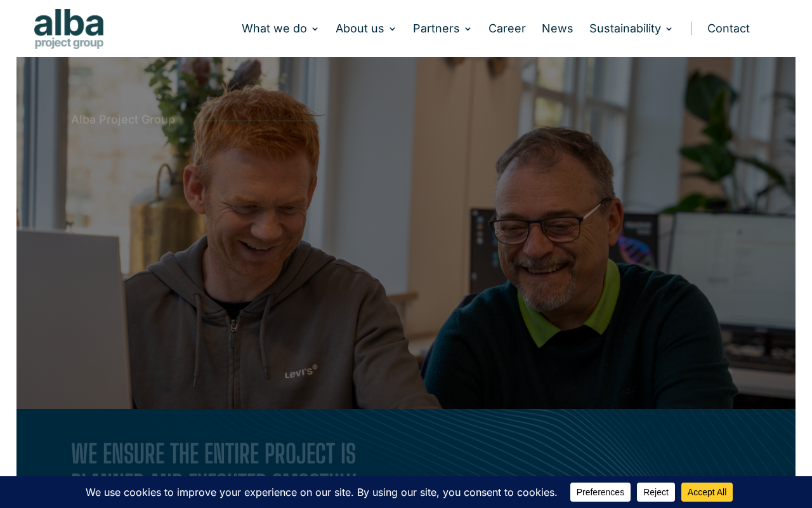Open the Contact page link
This screenshot has height=508, width=812.
(x=728, y=29)
